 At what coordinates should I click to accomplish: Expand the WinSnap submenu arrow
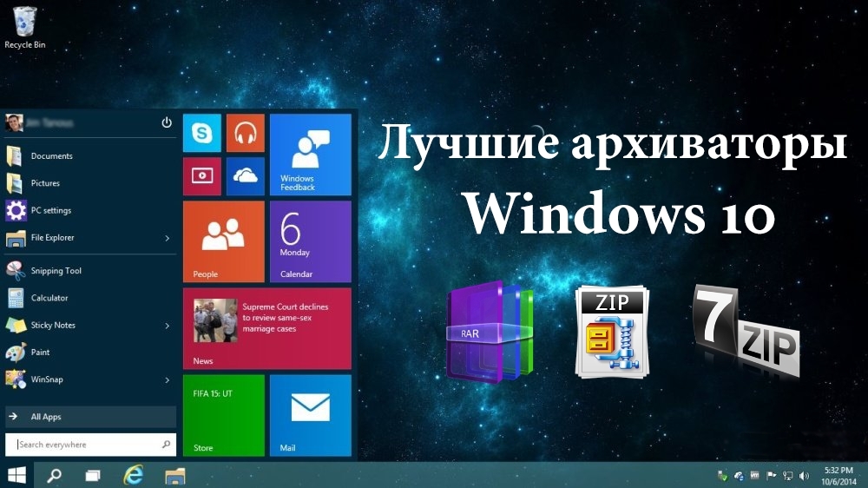(x=168, y=380)
